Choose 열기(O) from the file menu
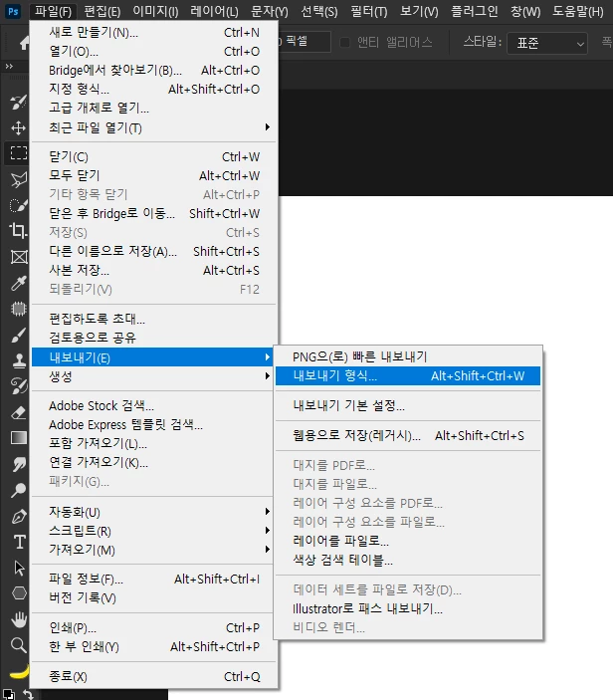 coord(154,52)
